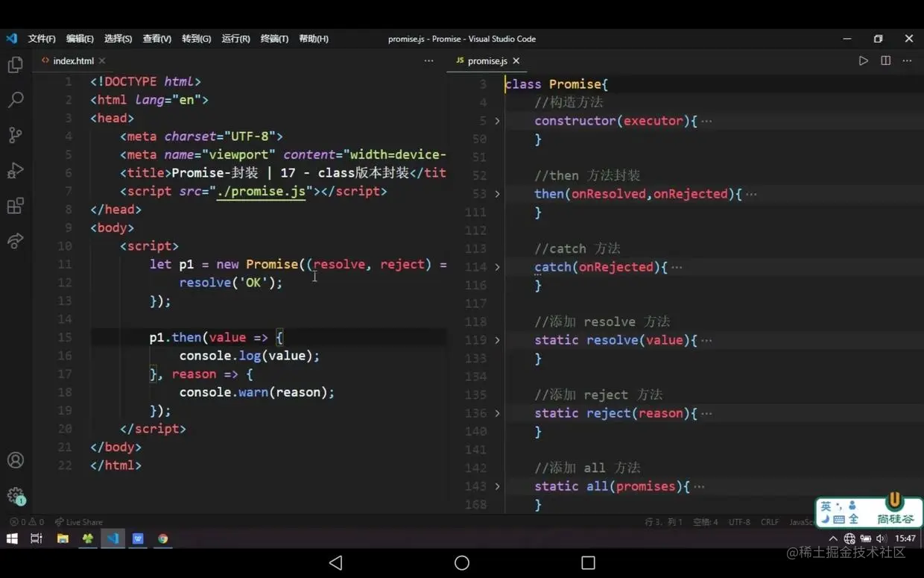The height and width of the screenshot is (578, 924).
Task: Click the 全 full-width toggle on IME toolbar
Action: [853, 520]
